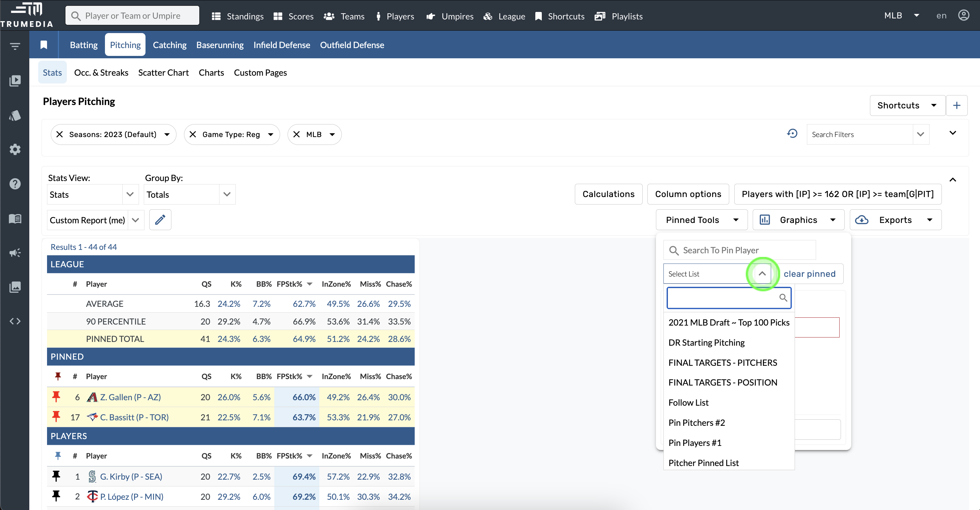
Task: Click the sidebar code embed icon
Action: 15,321
